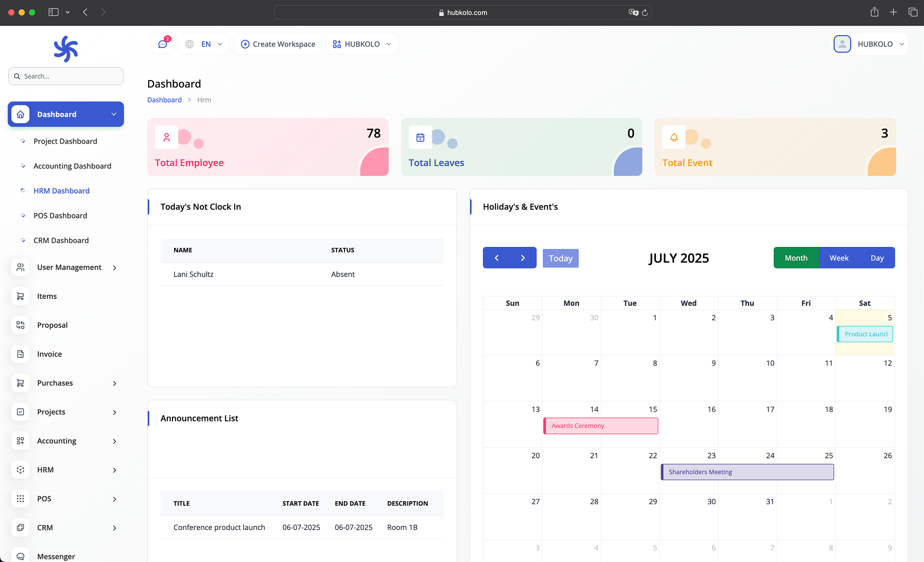Open the Accounting Dashboard menu item
Screen dimensions: 924x562
click(72, 166)
